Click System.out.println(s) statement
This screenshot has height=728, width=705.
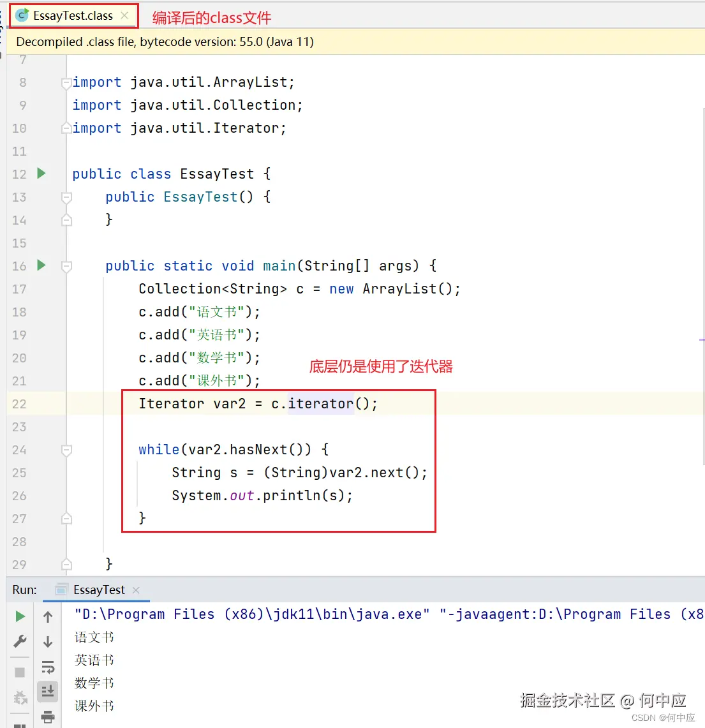[x=262, y=495]
